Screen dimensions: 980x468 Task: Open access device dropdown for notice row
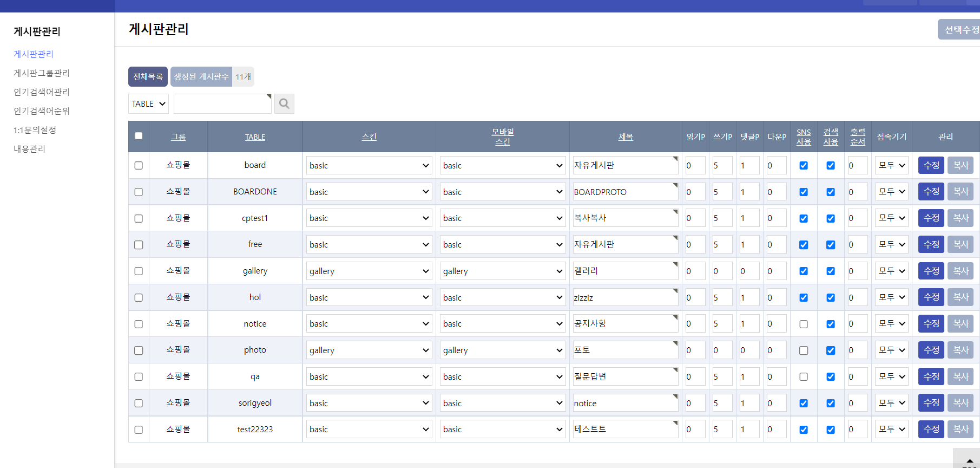pyautogui.click(x=891, y=323)
